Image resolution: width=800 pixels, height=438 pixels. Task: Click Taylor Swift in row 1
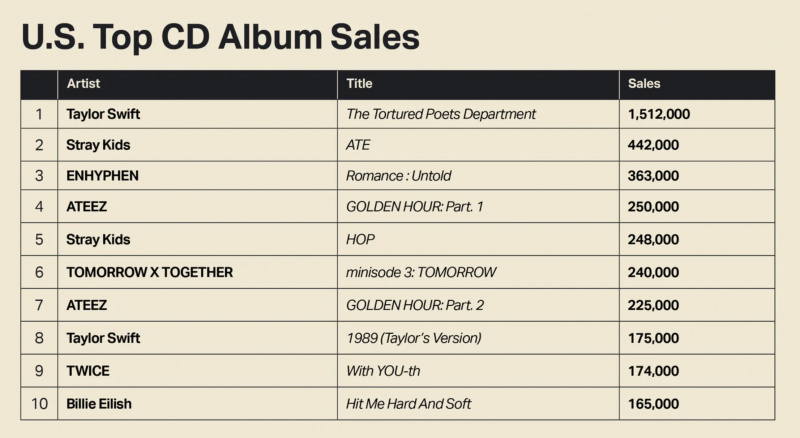103,114
